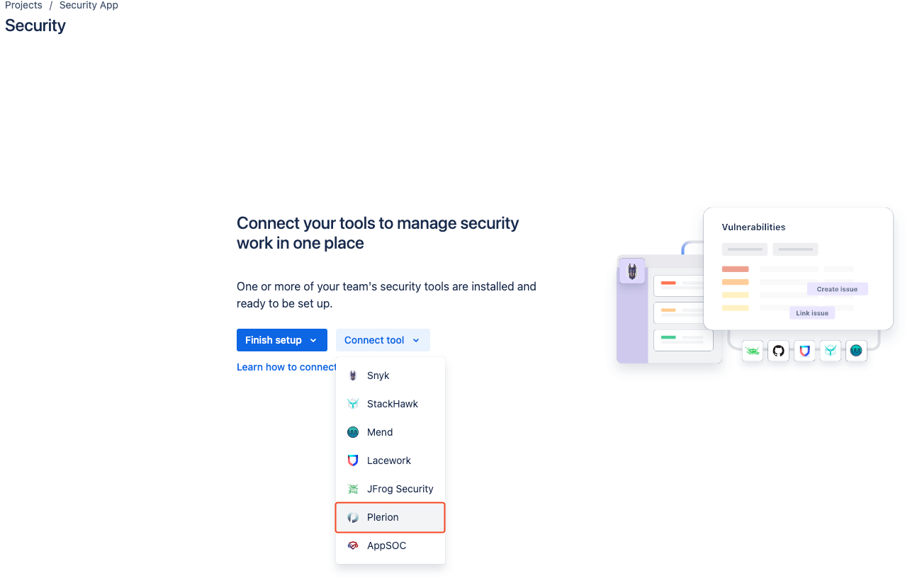Click the chevron on Finish setup

click(313, 341)
